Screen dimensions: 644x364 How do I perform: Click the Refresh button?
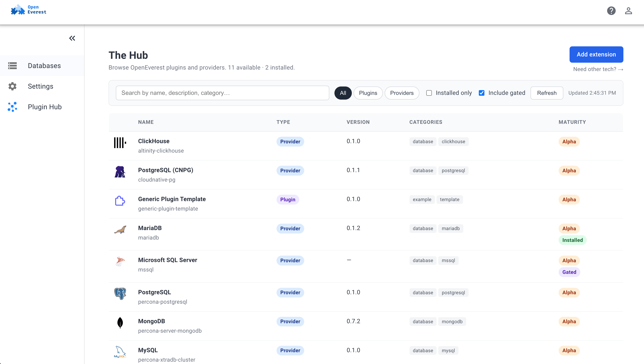coord(547,93)
